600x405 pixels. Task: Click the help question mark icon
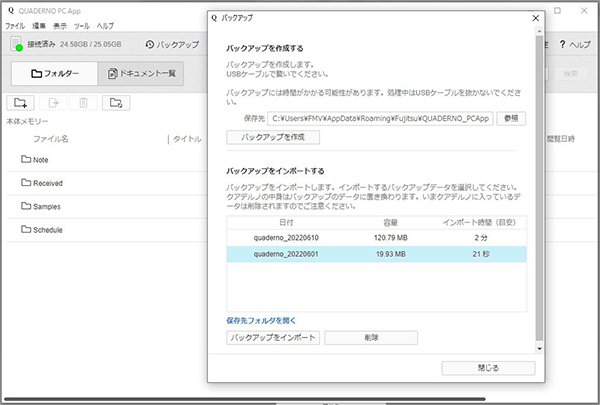click(562, 44)
